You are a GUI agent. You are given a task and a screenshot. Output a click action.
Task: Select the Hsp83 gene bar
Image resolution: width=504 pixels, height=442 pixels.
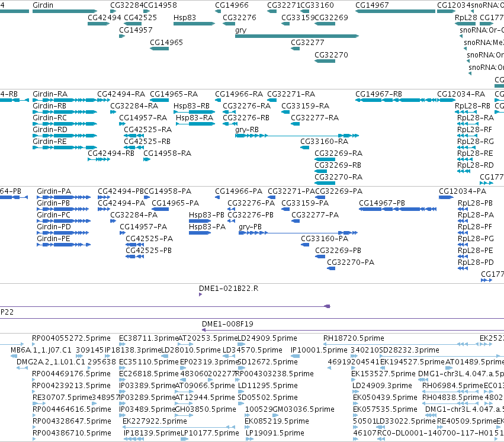pos(194,24)
